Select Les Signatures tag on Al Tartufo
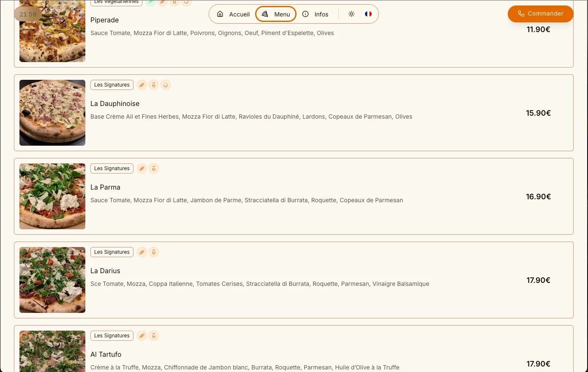Screen dimensions: 588x372 pos(112,336)
